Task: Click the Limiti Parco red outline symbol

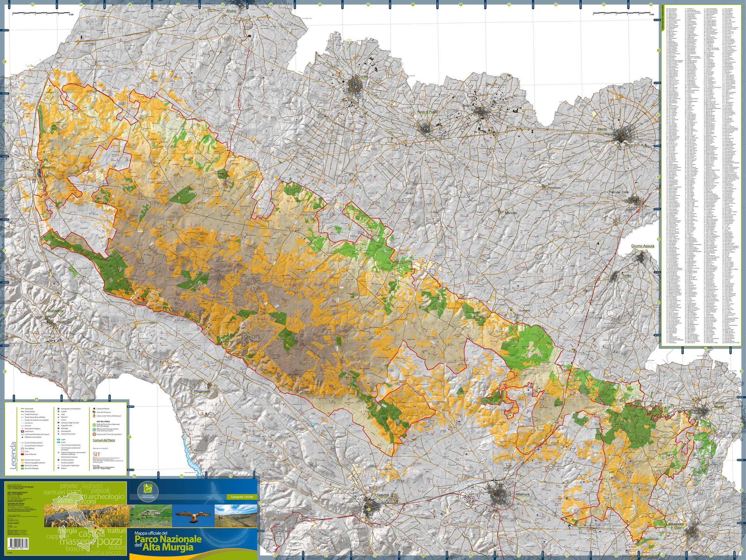Action: 22,431
